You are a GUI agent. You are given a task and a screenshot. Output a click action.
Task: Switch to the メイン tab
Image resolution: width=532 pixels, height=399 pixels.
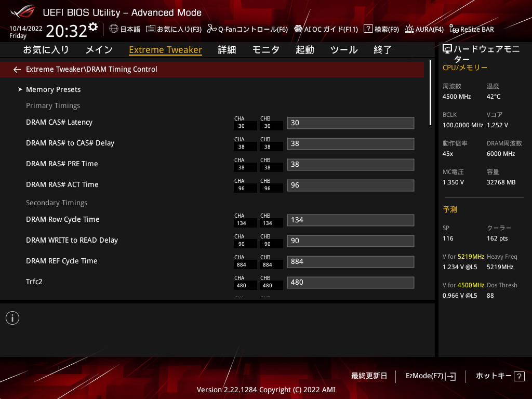click(x=99, y=50)
